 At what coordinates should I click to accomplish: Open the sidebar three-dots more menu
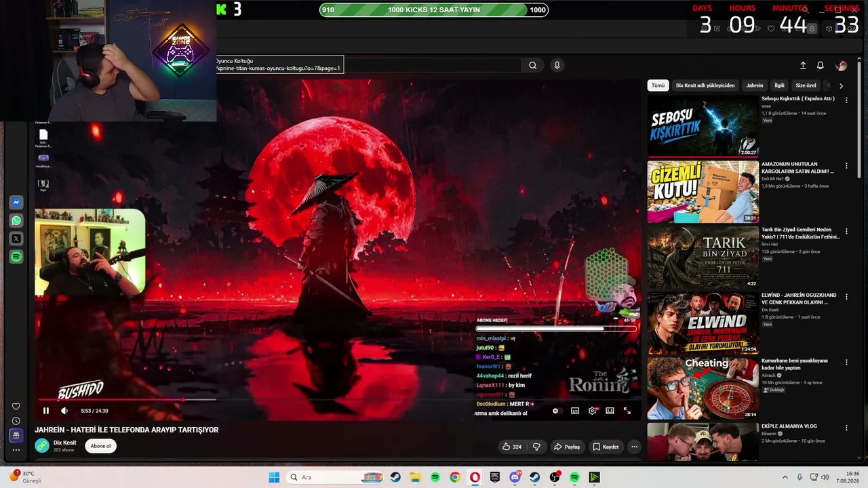tap(16, 449)
